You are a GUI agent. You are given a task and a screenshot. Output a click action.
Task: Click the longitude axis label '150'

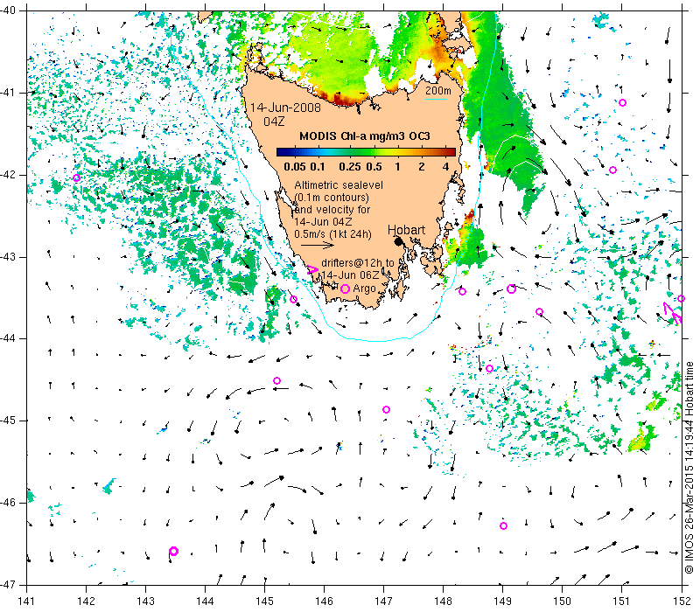[563, 601]
